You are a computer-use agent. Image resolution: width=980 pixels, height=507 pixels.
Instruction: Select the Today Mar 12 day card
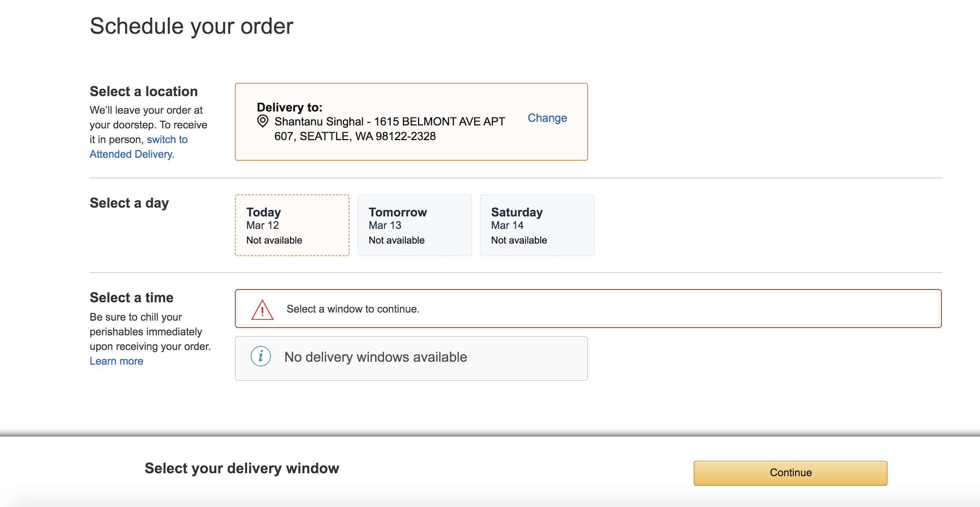[x=292, y=225]
